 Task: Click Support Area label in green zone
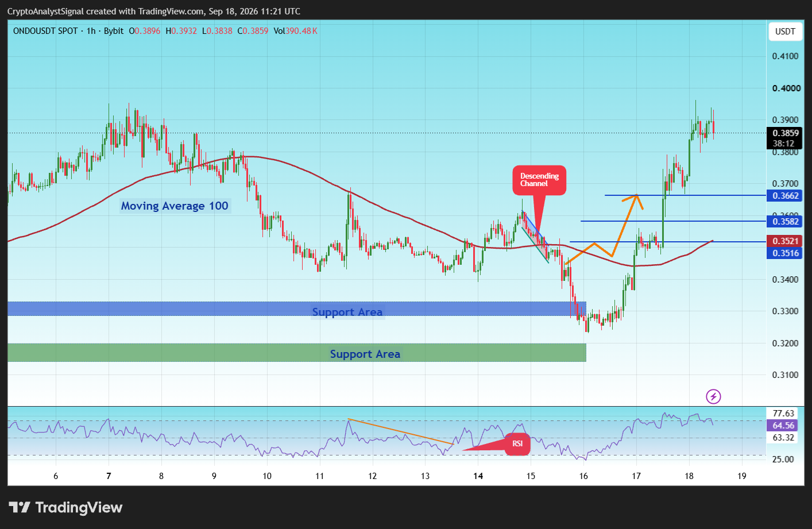click(365, 354)
